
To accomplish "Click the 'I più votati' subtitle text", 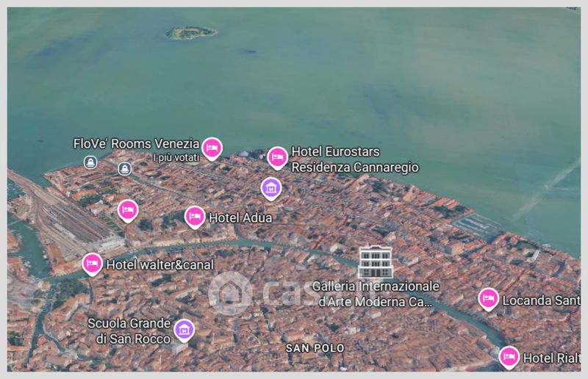I will (176, 157).
